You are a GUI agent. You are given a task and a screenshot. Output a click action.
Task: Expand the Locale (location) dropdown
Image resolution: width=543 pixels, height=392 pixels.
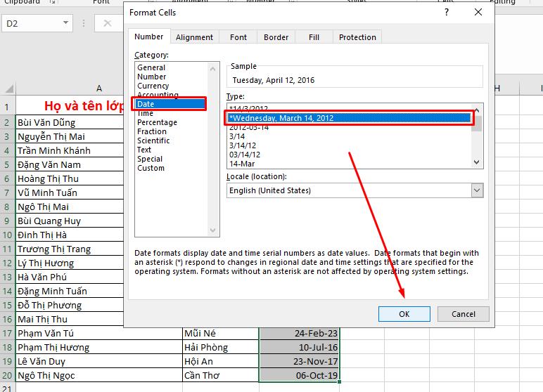tap(477, 190)
